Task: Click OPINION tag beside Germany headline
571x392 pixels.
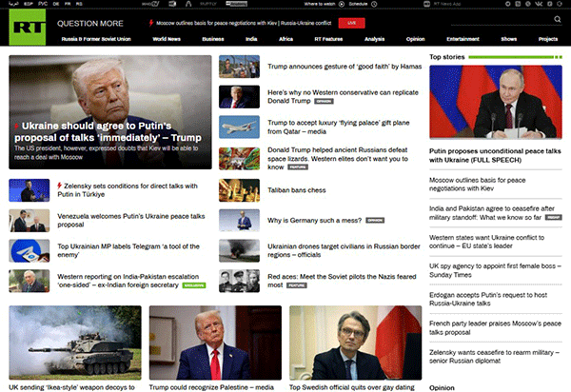Action: tap(375, 220)
